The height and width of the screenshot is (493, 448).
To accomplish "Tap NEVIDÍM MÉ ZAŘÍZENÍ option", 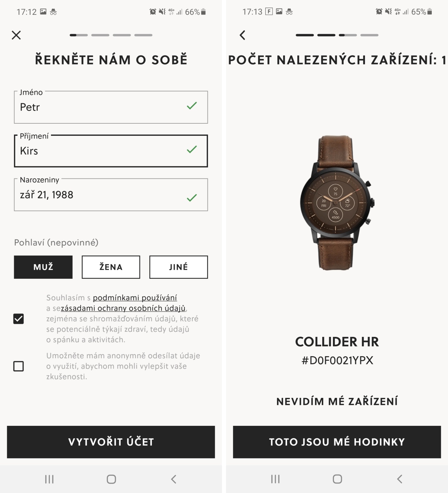I will pyautogui.click(x=337, y=401).
